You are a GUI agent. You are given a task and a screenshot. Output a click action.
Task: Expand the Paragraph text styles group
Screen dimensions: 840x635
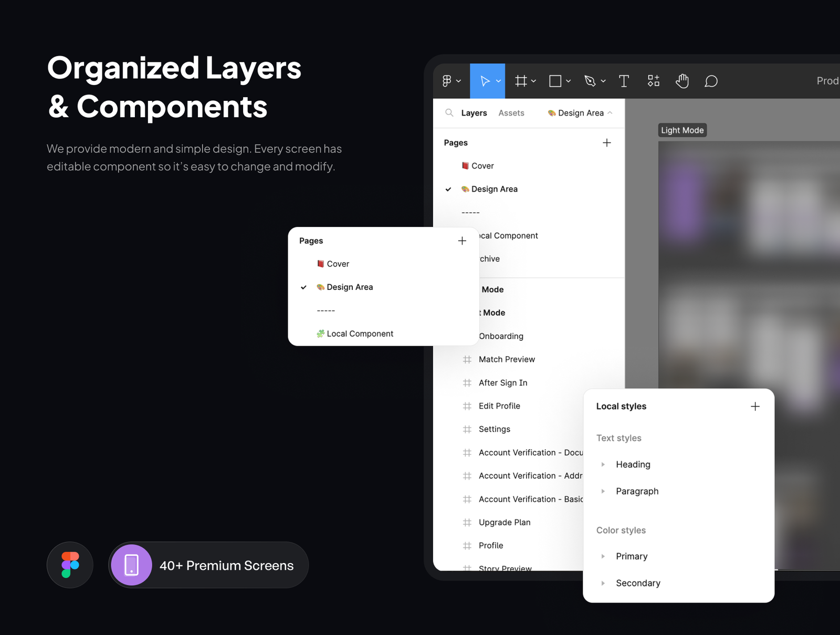click(603, 491)
